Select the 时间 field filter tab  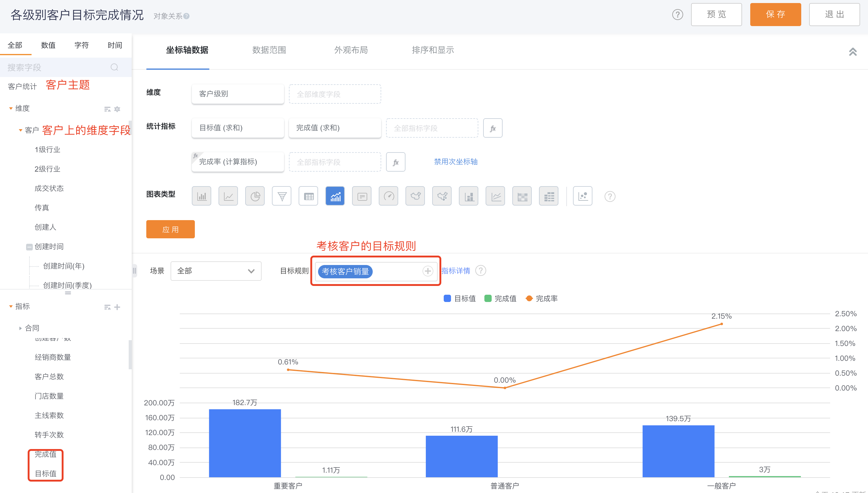115,45
